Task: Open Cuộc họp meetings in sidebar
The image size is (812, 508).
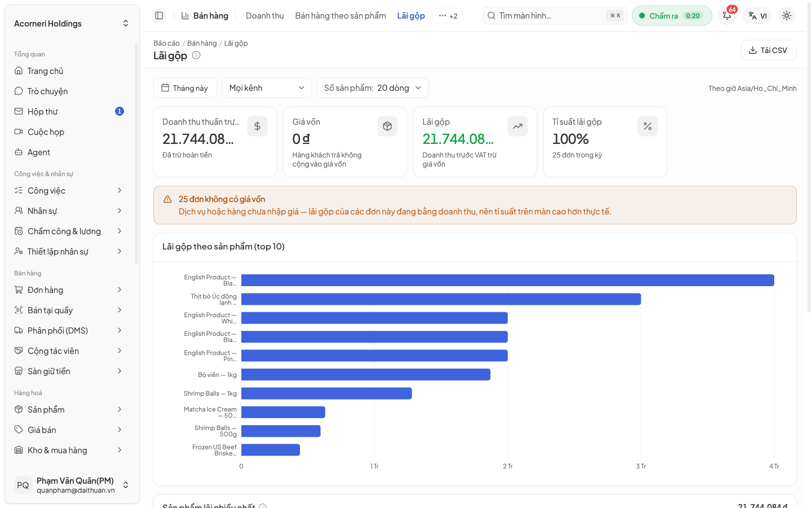Action: click(69, 132)
